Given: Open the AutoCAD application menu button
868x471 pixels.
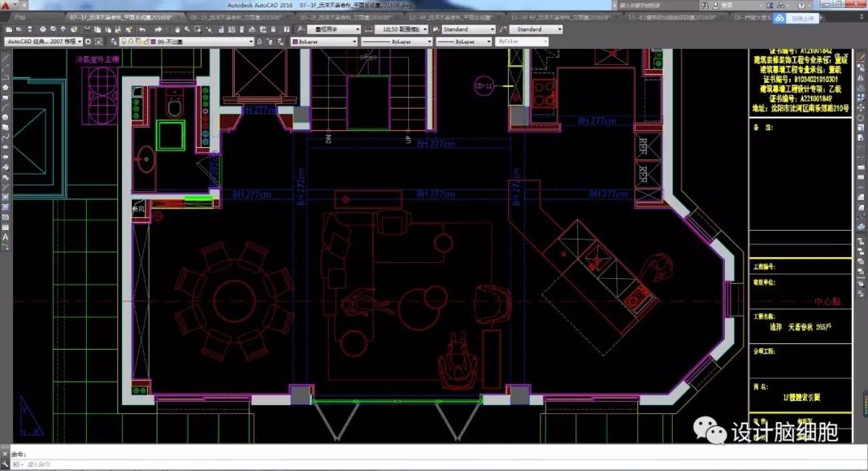Looking at the screenshot, I should pos(6,5).
